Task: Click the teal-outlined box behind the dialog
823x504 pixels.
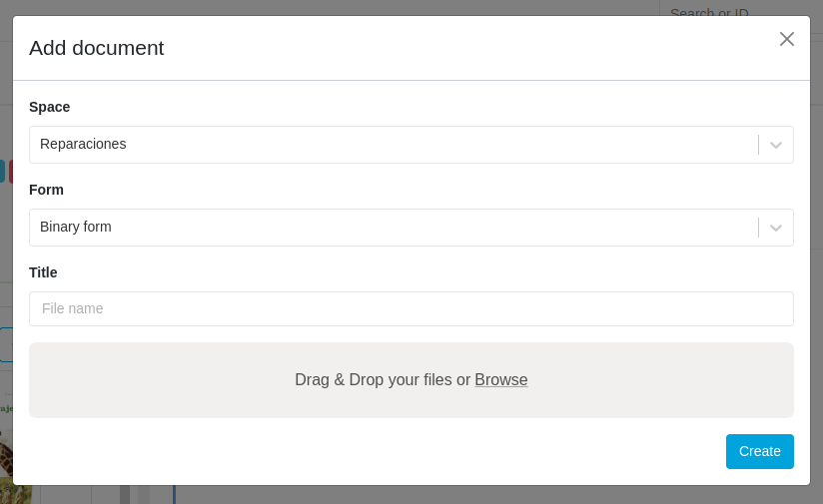Action: point(5,344)
